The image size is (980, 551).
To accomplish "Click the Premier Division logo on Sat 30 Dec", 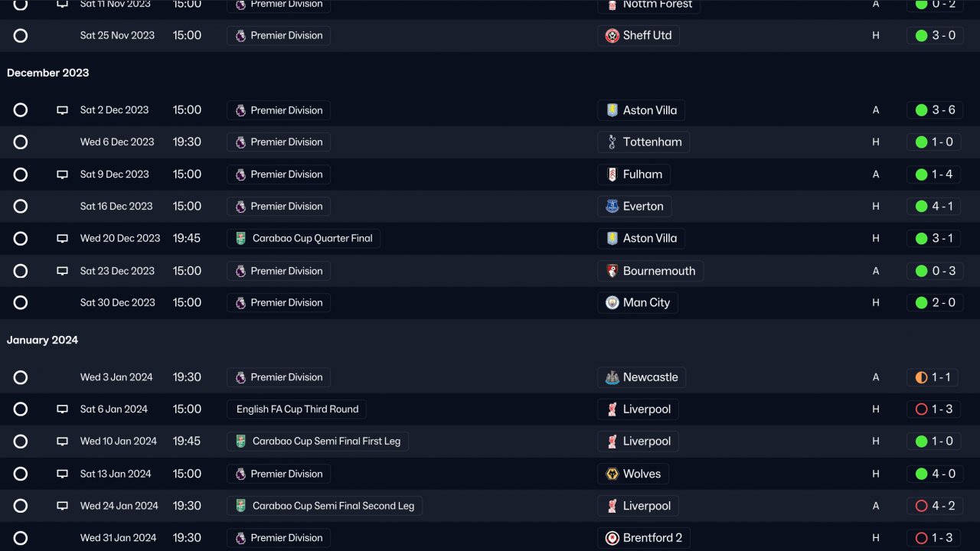I will [x=240, y=303].
